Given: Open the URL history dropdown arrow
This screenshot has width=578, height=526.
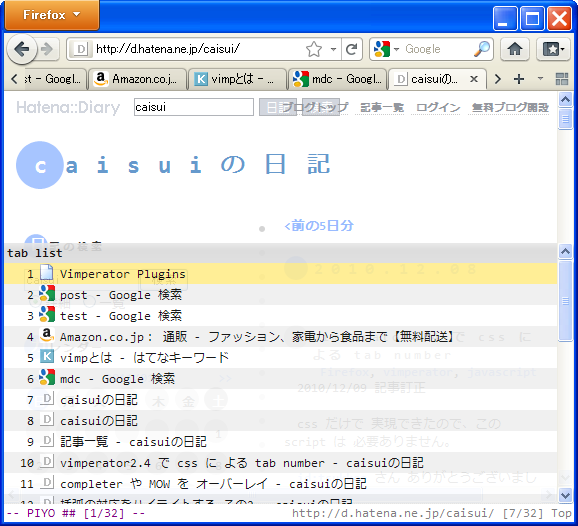Looking at the screenshot, I should (x=333, y=49).
